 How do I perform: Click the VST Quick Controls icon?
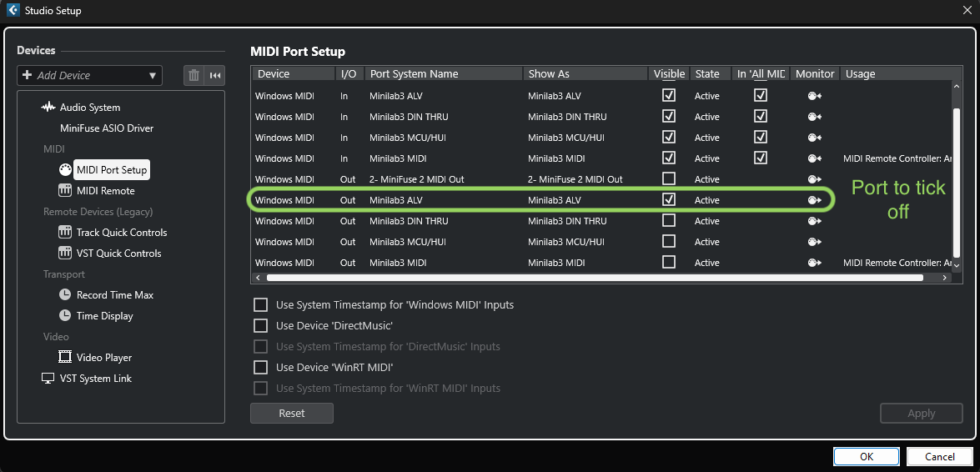[65, 254]
